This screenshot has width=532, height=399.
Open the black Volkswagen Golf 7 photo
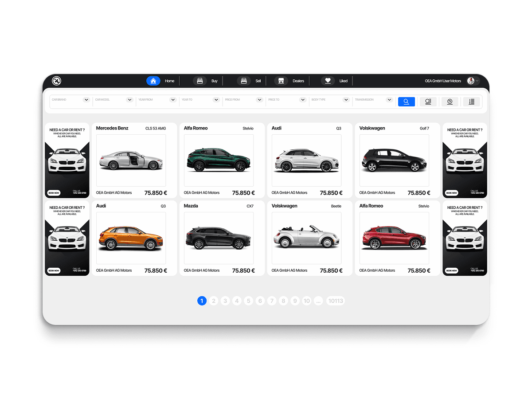(395, 160)
